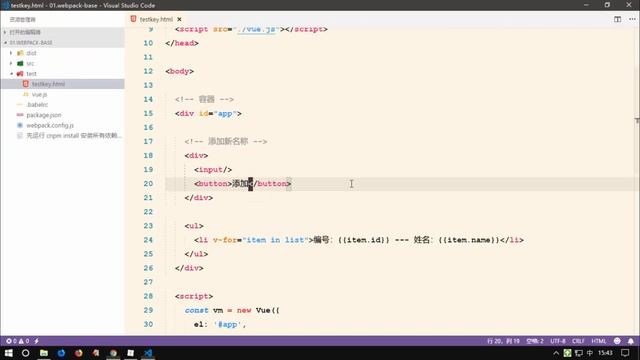This screenshot has height=360, width=640.
Task: Open Firefox from the taskbar
Action: (78, 353)
